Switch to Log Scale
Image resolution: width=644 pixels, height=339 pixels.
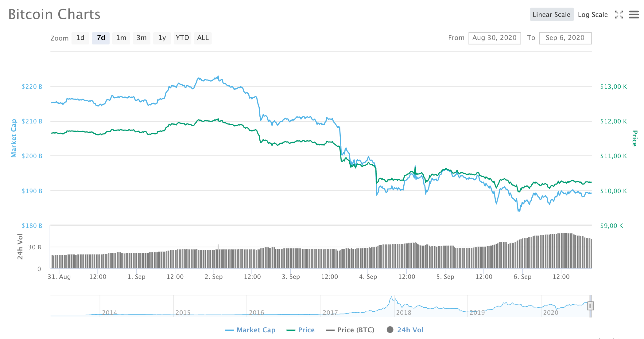(x=592, y=14)
